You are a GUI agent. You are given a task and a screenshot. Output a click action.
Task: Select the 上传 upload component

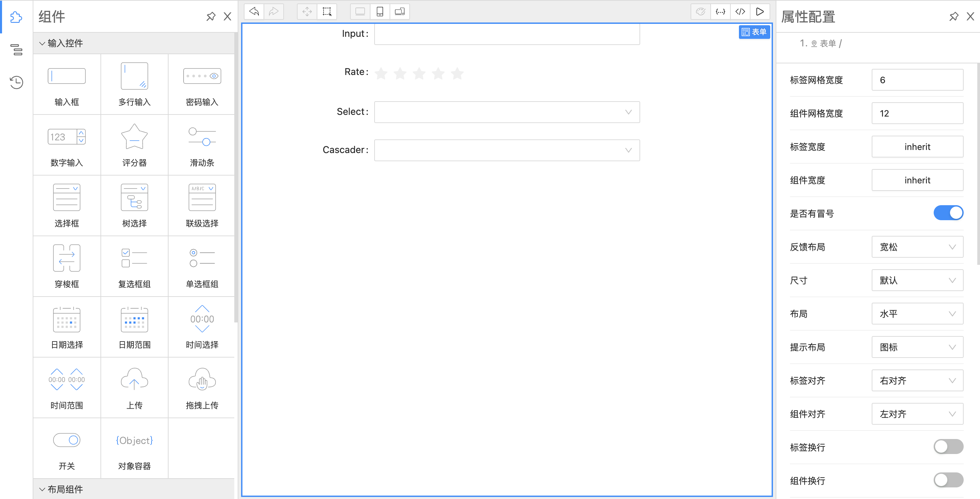coord(134,388)
